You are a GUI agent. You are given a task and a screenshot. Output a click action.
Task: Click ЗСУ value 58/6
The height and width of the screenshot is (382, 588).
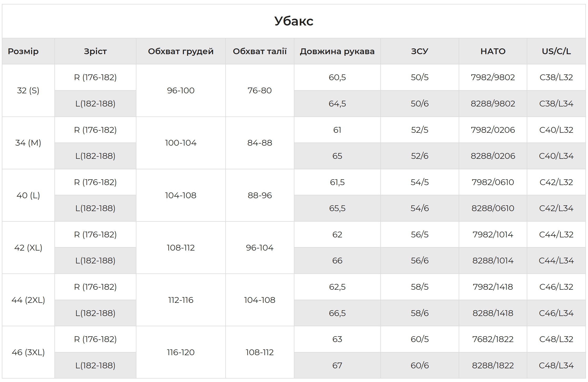point(420,313)
